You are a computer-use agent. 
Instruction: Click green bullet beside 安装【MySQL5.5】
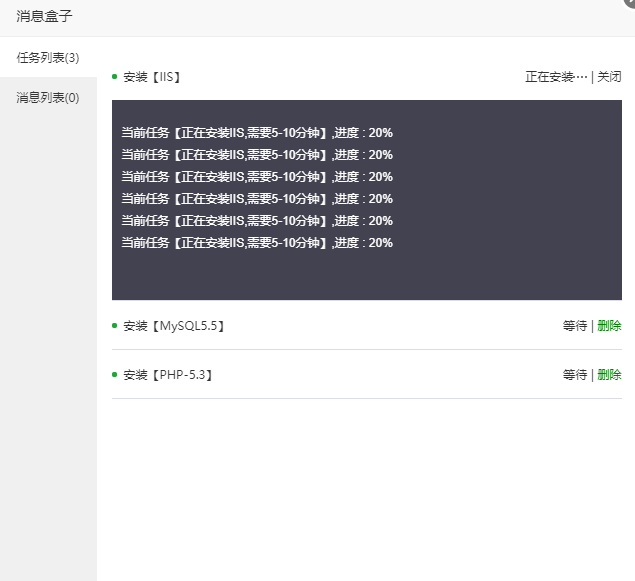(115, 326)
